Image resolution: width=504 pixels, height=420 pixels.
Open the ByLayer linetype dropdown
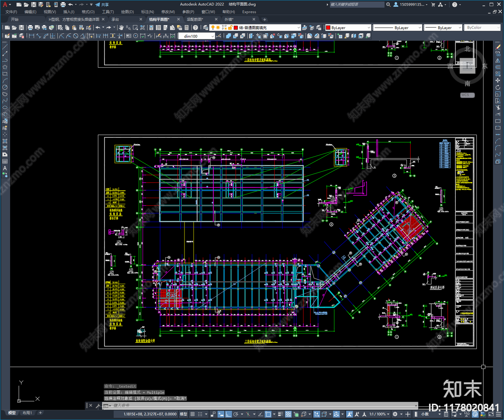pos(397,28)
